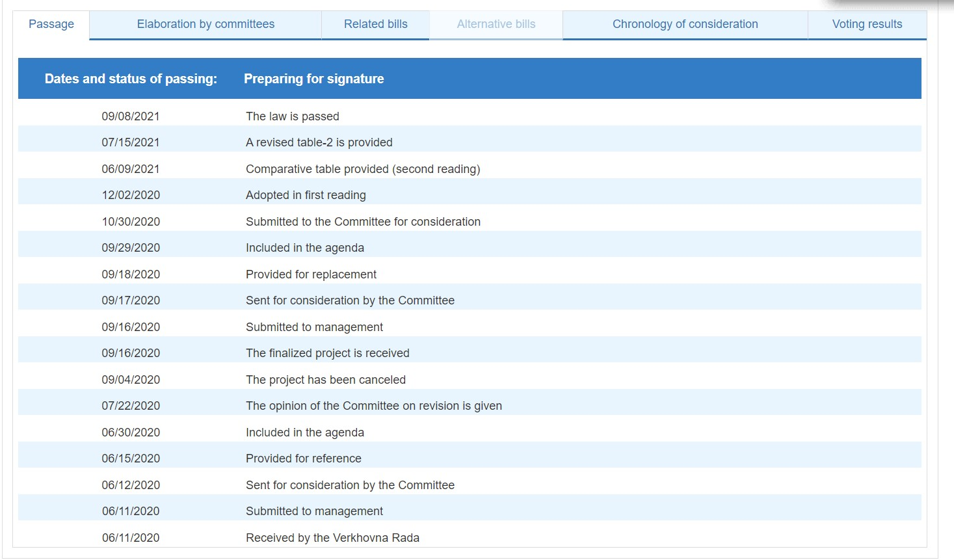Switch to Elaboration by committees tab
The image size is (954, 560).
205,25
